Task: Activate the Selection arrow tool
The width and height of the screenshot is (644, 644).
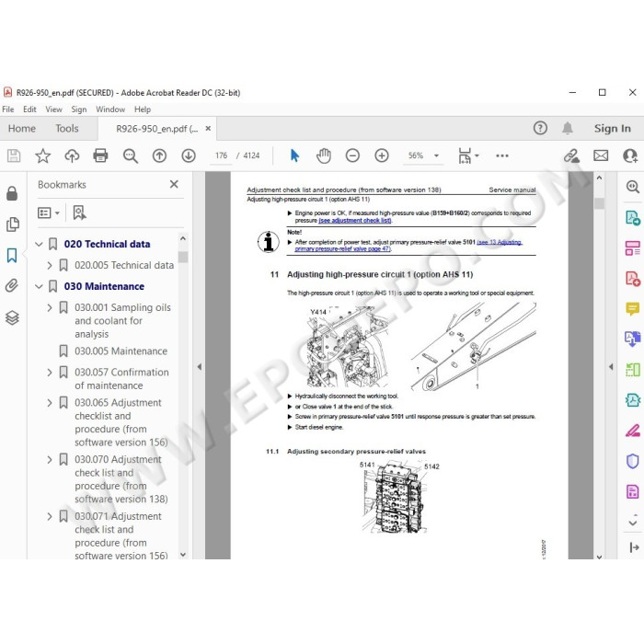Action: pos(294,155)
